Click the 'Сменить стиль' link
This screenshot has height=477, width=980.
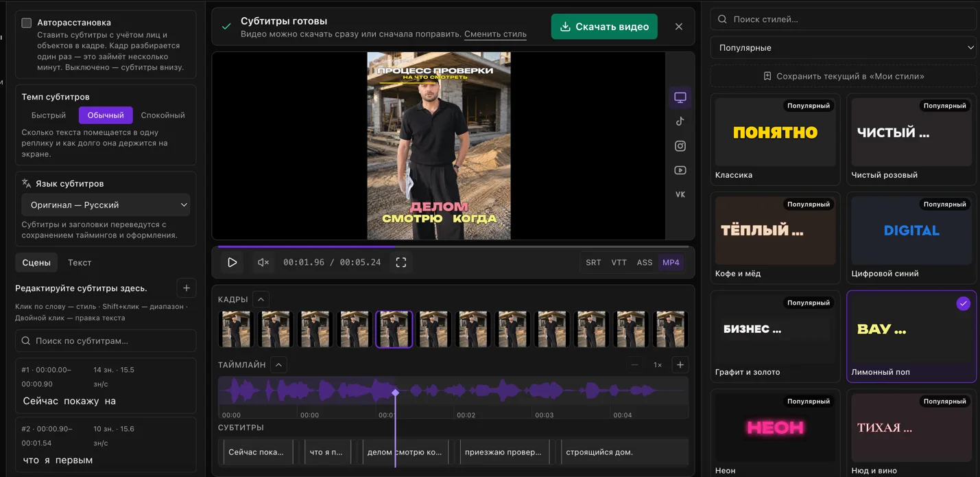point(495,34)
